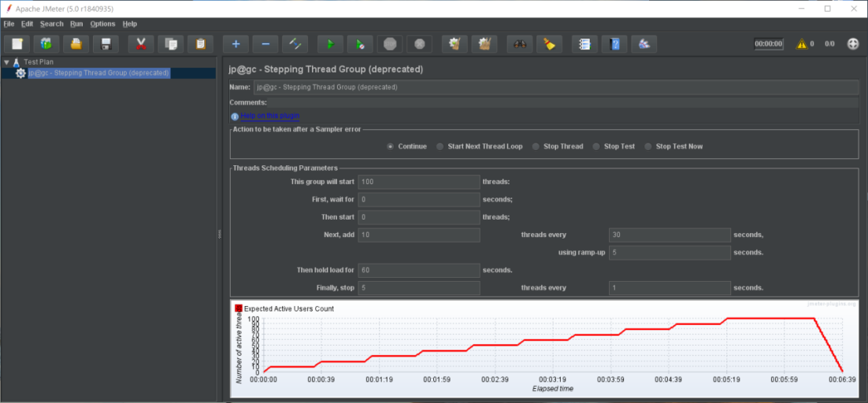Click the using ramp-up seconds field
The height and width of the screenshot is (403, 868).
(670, 253)
